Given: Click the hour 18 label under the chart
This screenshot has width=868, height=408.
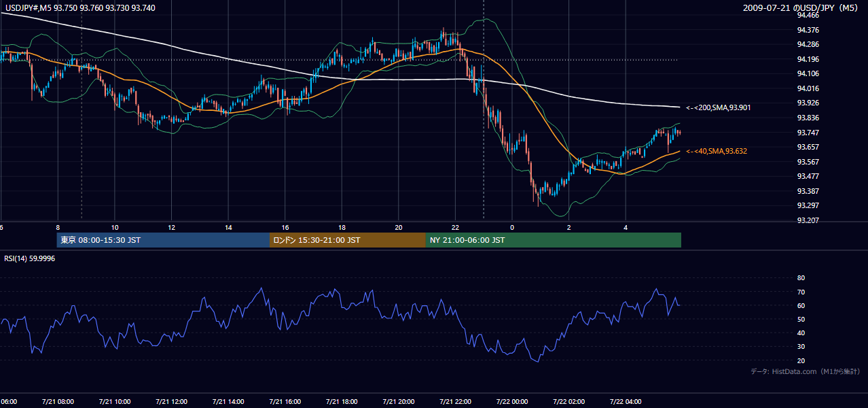Looking at the screenshot, I should click(342, 227).
